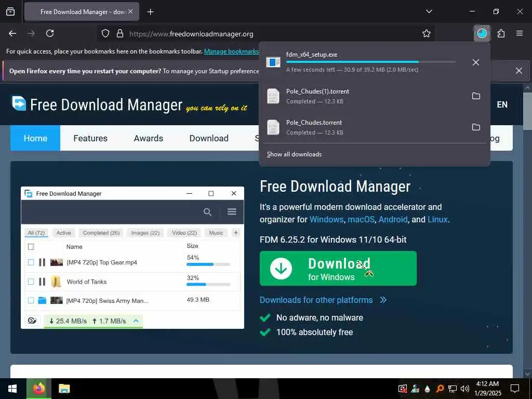Click the plus add-filter button in preview
The height and width of the screenshot is (399, 532).
coord(236,233)
